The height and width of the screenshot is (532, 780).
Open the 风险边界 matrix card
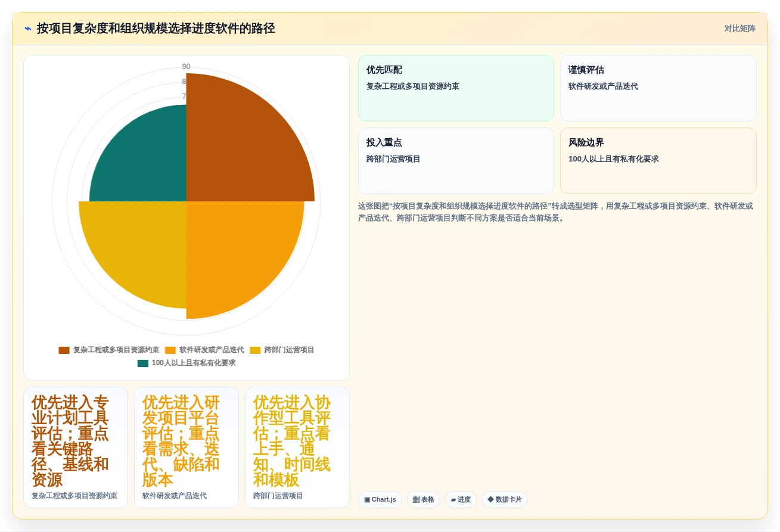658,161
